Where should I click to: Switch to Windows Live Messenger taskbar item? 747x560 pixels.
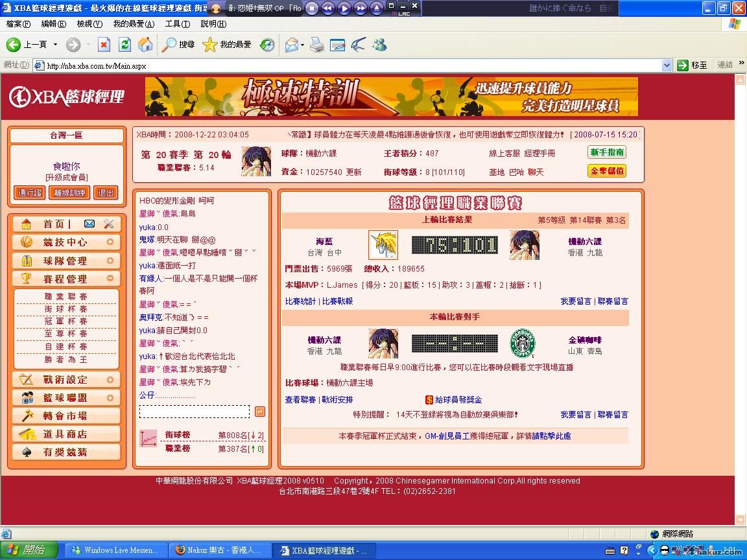click(116, 550)
